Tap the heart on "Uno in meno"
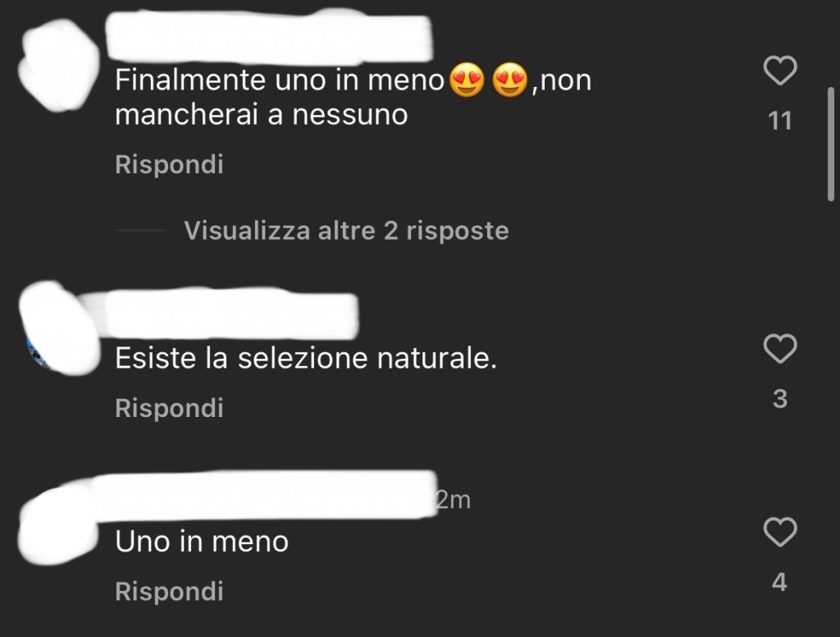The height and width of the screenshot is (637, 840). click(x=780, y=532)
